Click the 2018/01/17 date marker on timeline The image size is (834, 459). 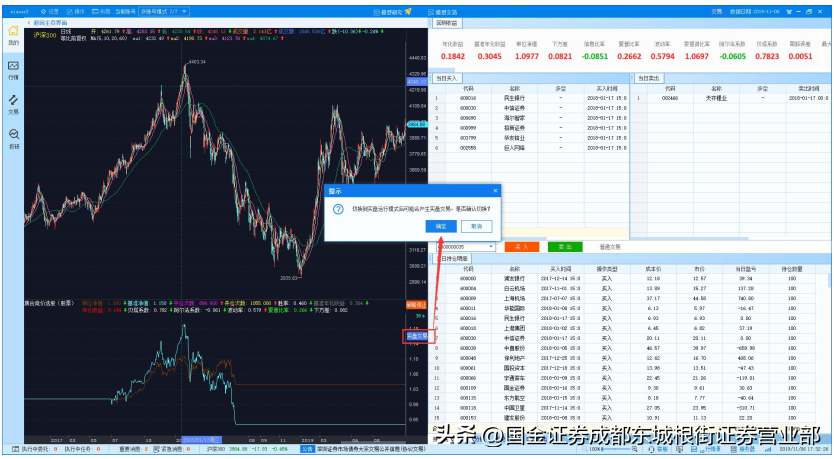click(201, 440)
